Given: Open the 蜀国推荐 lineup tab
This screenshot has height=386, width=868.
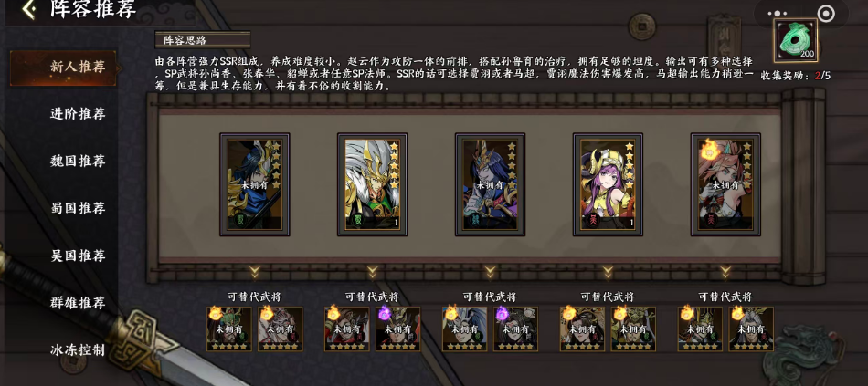Looking at the screenshot, I should pos(78,208).
